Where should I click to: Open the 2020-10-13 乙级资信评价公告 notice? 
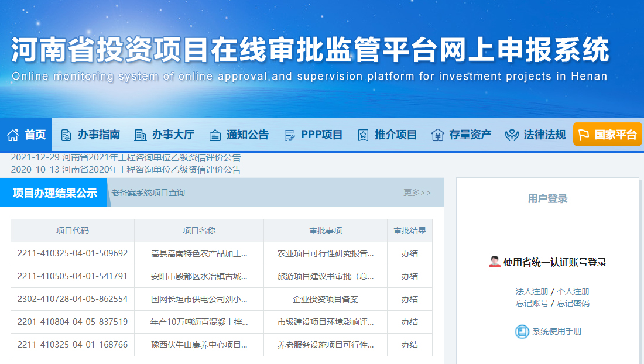tap(126, 170)
